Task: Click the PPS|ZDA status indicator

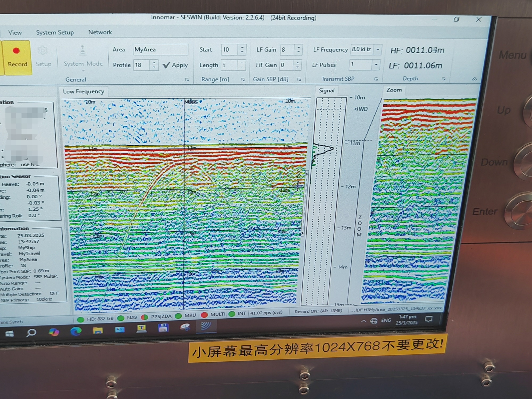Action: [x=156, y=317]
